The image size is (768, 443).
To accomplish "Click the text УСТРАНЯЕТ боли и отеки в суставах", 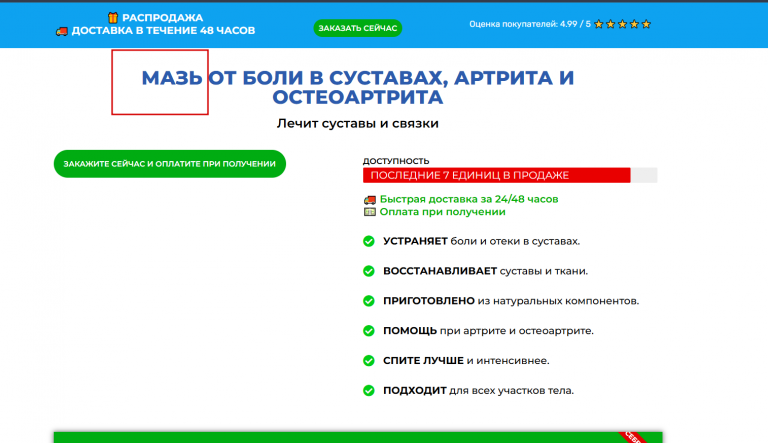I will (481, 241).
